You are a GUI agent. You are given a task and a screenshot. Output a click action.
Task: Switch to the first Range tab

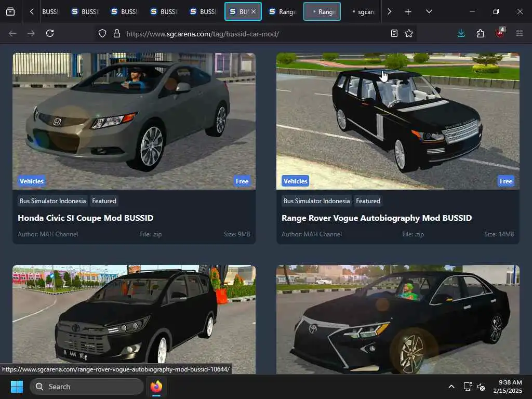tap(282, 11)
